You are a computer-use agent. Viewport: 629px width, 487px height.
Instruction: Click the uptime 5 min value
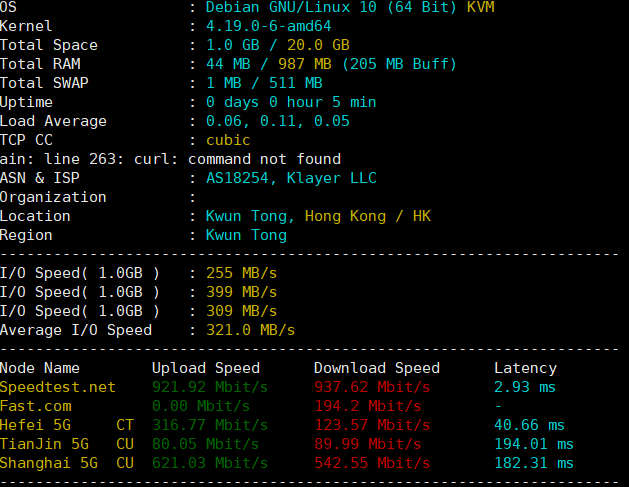click(x=354, y=102)
